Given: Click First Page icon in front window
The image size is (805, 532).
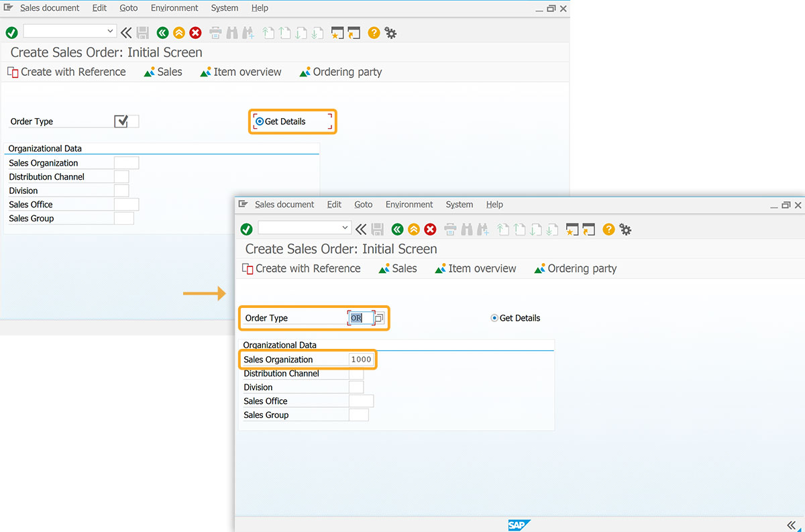Looking at the screenshot, I should click(503, 229).
